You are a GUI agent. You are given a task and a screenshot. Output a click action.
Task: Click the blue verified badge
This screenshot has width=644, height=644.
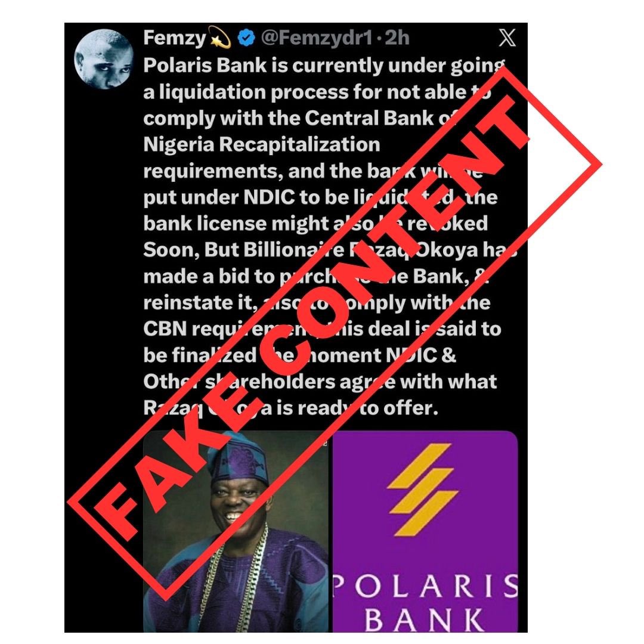[x=246, y=38]
